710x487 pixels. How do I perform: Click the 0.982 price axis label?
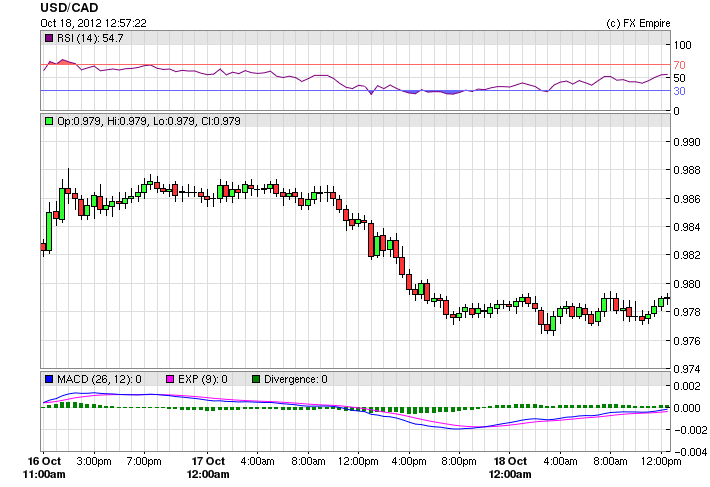coord(687,255)
